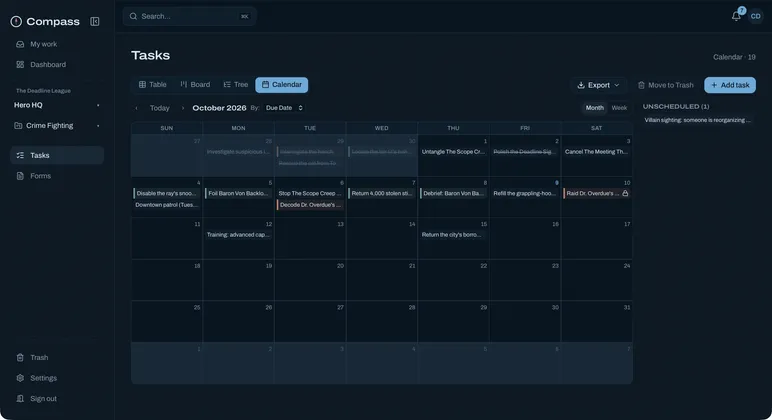This screenshot has height=420, width=772.
Task: Expand the Crime Fighting project menu
Action: pos(98,126)
